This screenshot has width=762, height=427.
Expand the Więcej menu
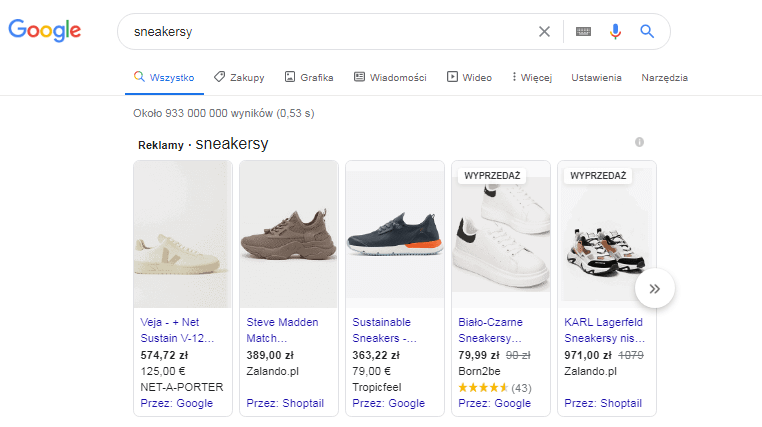(532, 77)
